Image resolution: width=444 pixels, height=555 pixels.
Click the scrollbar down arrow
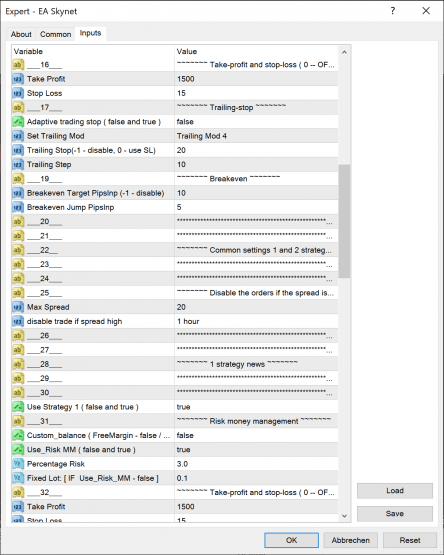(x=344, y=516)
